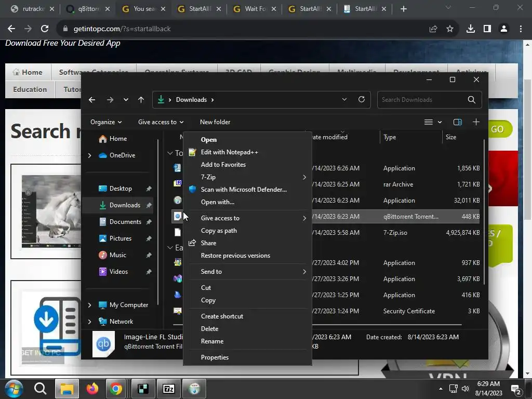Screen dimensions: 532x399
Task: Open Give access to toolbar dropdown
Action: click(161, 122)
